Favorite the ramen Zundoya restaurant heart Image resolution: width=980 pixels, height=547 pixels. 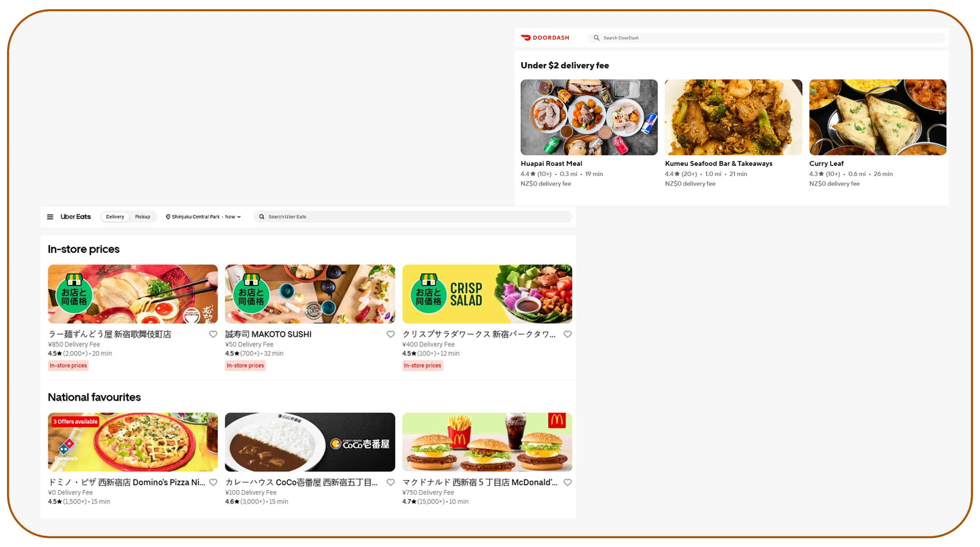coord(213,334)
